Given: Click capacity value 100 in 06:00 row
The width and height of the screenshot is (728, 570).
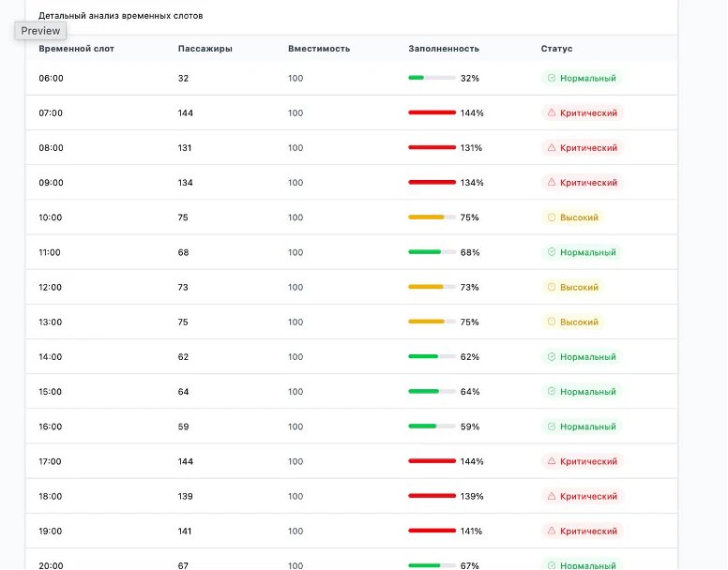Looking at the screenshot, I should click(x=296, y=79).
